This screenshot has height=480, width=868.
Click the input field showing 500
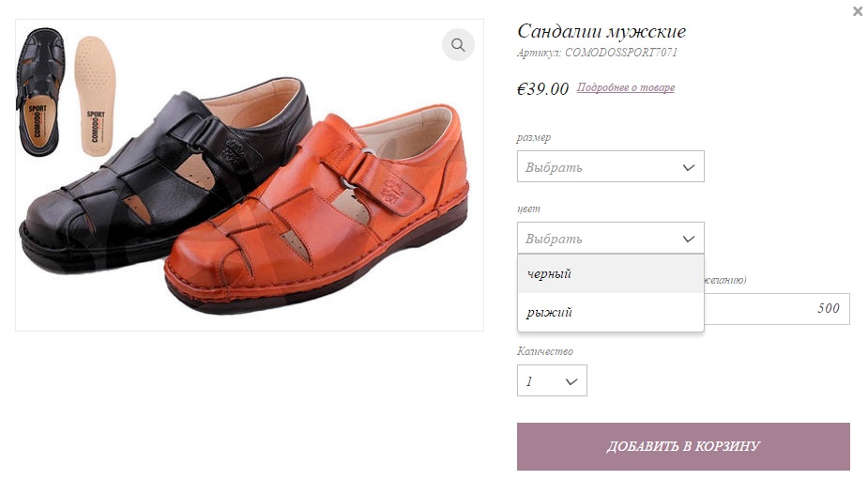point(777,309)
